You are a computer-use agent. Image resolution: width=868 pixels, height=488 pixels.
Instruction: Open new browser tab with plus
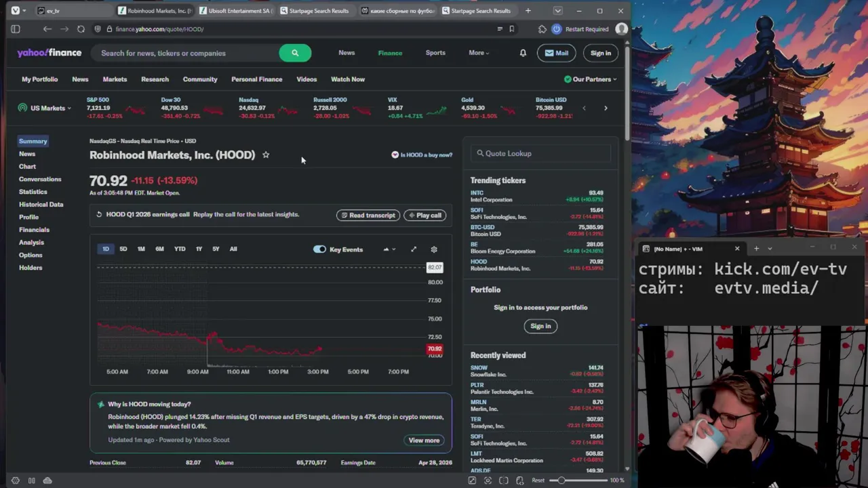pyautogui.click(x=528, y=11)
